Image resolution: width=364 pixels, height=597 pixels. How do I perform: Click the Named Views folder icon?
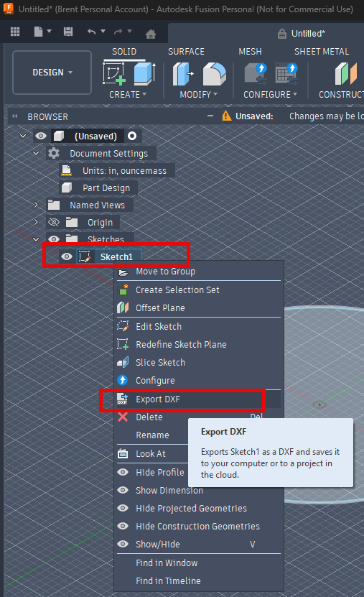(x=54, y=205)
